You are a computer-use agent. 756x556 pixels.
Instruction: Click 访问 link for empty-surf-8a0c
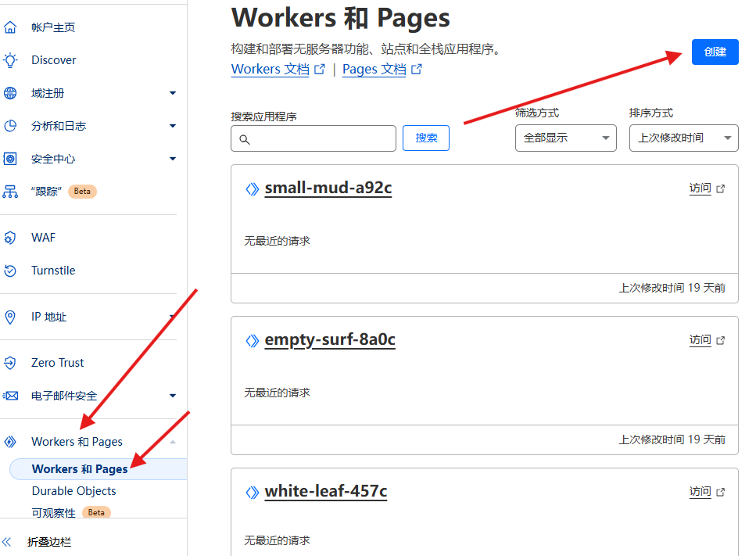pyautogui.click(x=700, y=340)
